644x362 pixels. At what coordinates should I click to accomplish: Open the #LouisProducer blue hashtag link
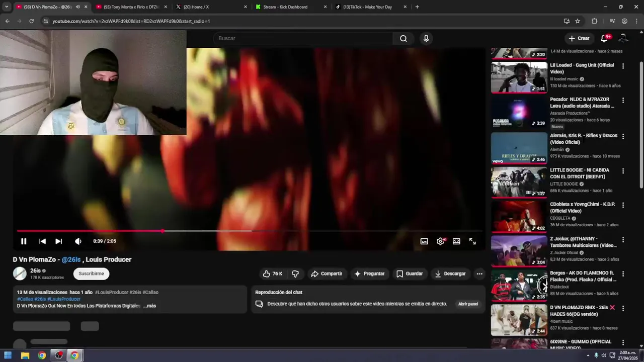64,299
